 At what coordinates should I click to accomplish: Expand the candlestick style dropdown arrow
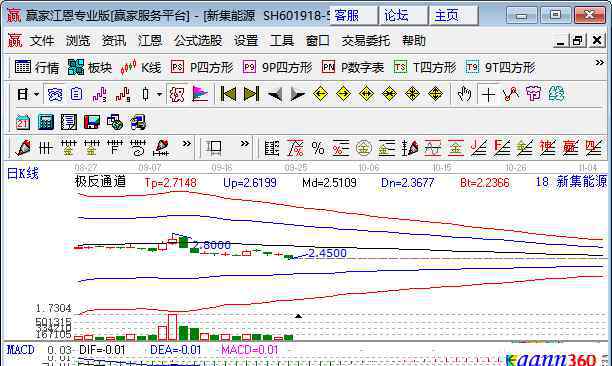159,94
